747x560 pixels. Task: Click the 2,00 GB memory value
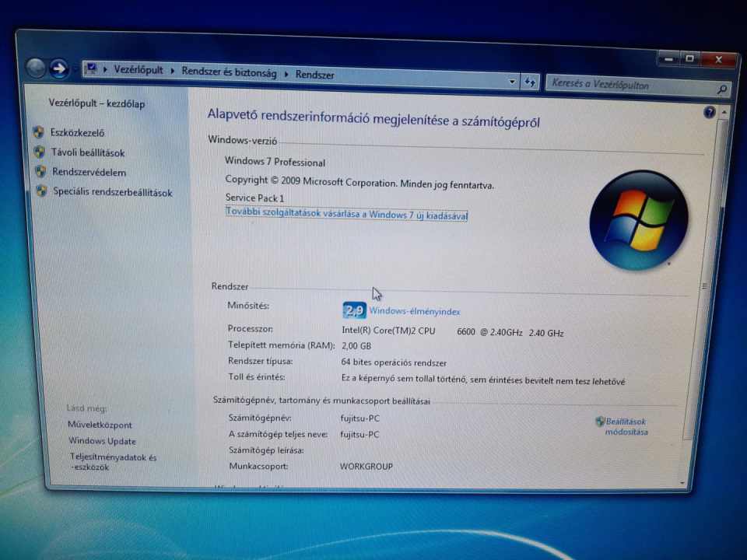pyautogui.click(x=356, y=345)
